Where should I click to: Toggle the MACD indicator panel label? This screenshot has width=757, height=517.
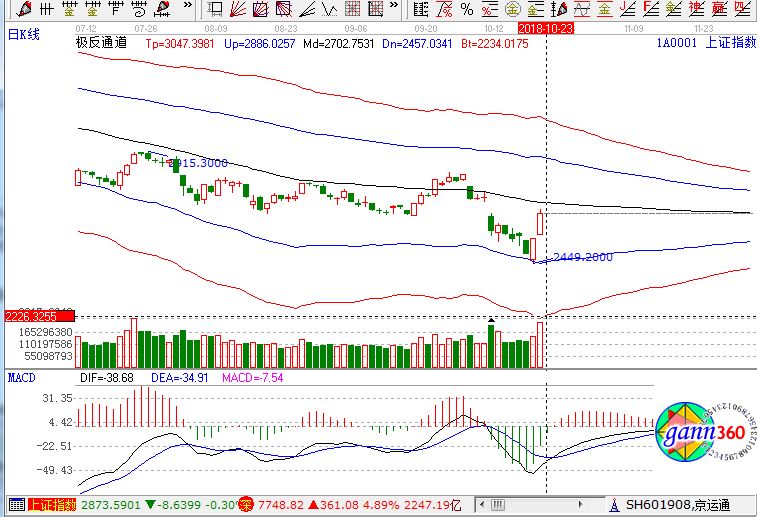coord(22,378)
